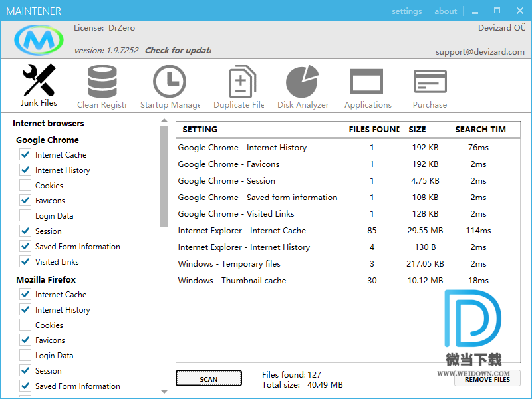Sort results by SIZE column header
Viewport: 532px width, 399px height.
(x=418, y=129)
